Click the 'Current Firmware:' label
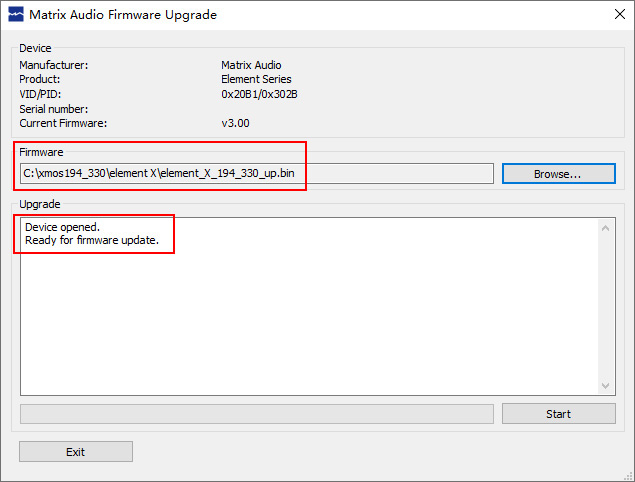The height and width of the screenshot is (482, 635). coord(63,123)
